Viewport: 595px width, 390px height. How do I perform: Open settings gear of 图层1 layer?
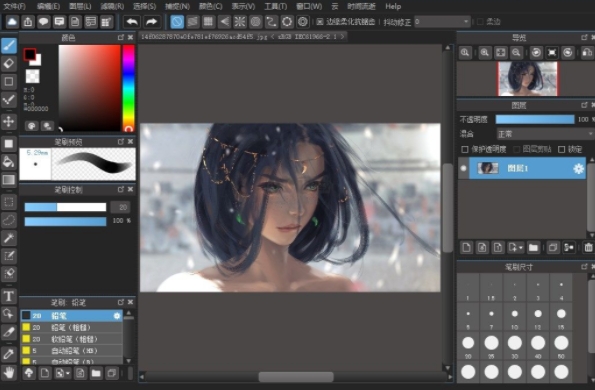578,168
